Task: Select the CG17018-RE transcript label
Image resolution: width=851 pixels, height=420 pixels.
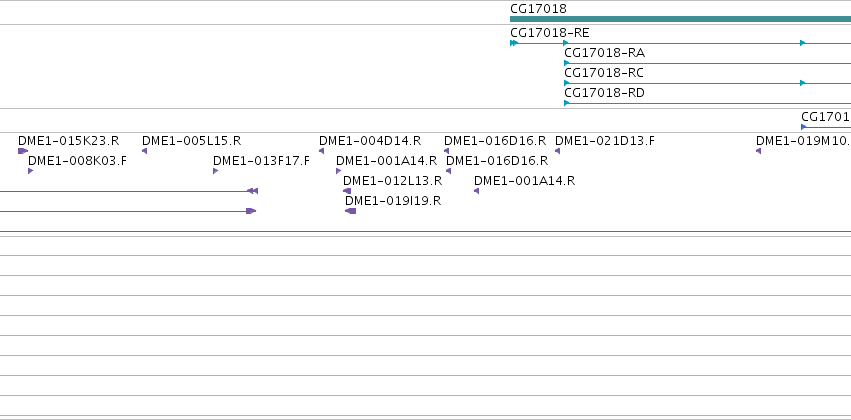Action: pyautogui.click(x=550, y=33)
